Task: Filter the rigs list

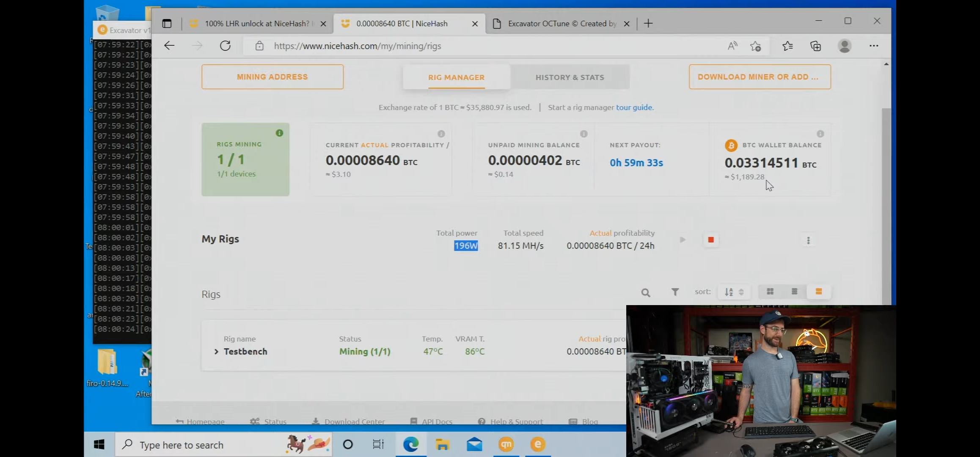Action: (x=675, y=292)
